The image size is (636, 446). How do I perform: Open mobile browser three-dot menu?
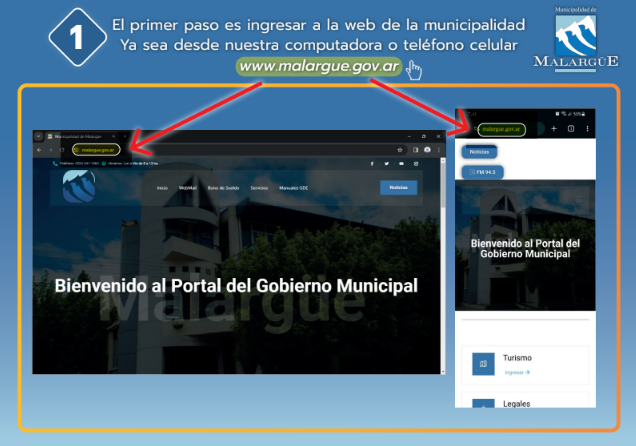[x=587, y=129]
